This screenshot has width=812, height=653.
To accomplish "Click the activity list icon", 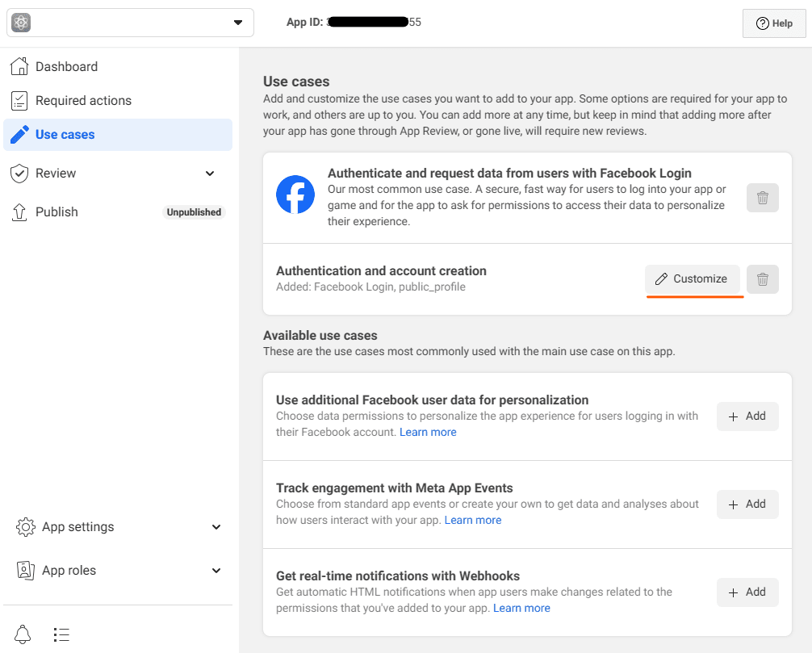I will pyautogui.click(x=61, y=634).
